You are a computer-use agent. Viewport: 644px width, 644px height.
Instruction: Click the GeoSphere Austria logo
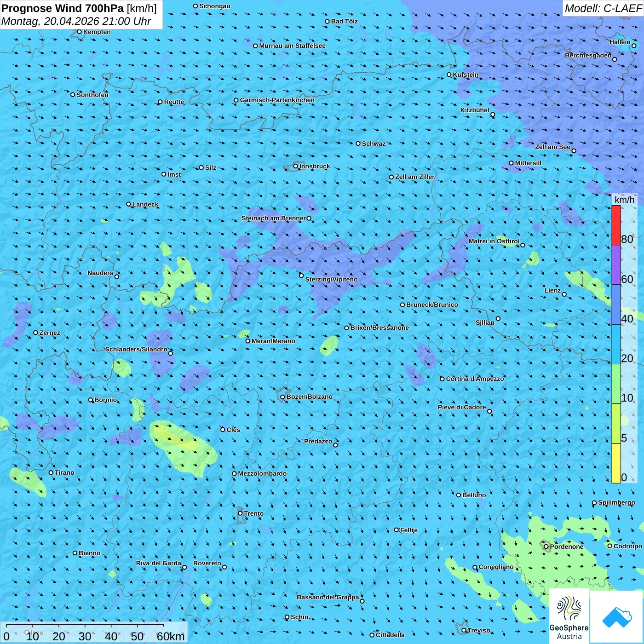[x=569, y=616]
